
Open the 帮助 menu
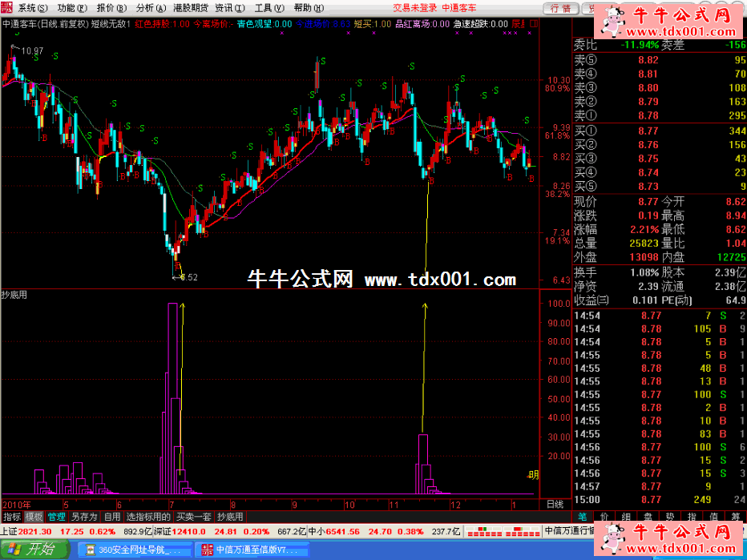pos(305,7)
